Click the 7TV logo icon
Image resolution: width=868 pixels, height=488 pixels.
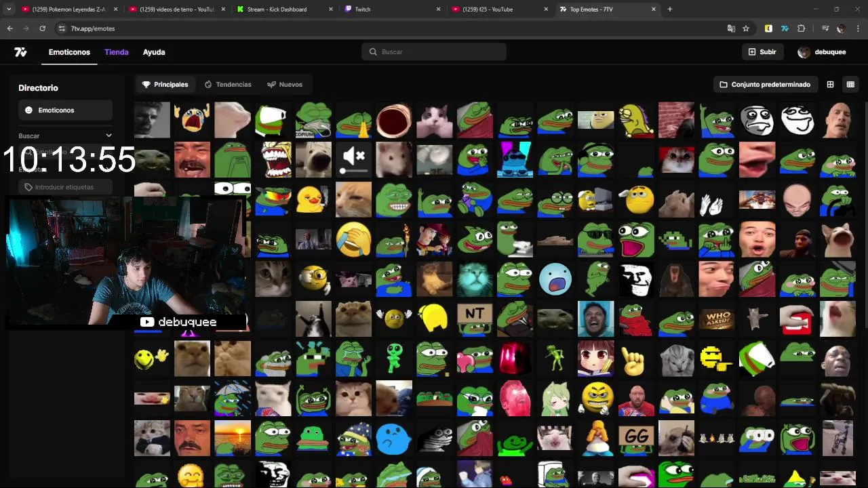(x=20, y=52)
